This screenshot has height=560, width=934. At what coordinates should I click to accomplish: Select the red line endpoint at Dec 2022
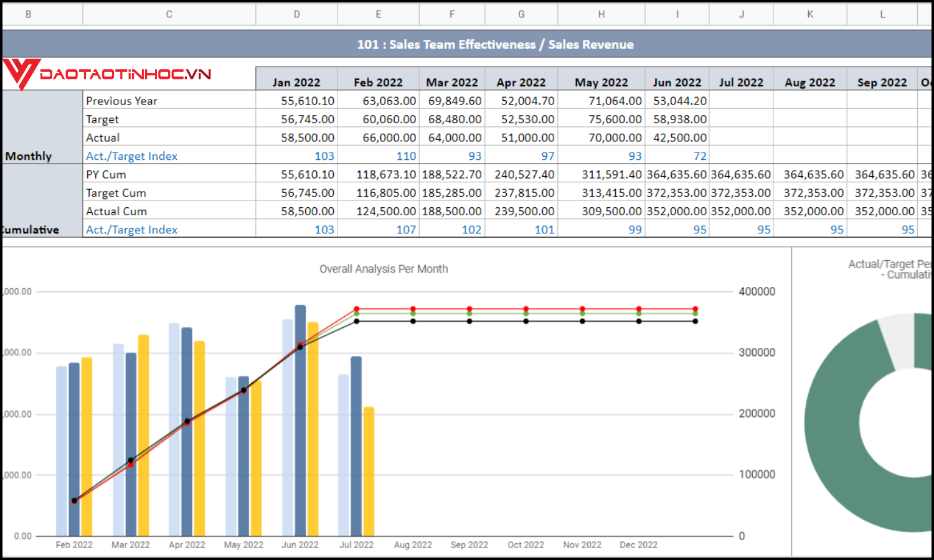(x=695, y=308)
